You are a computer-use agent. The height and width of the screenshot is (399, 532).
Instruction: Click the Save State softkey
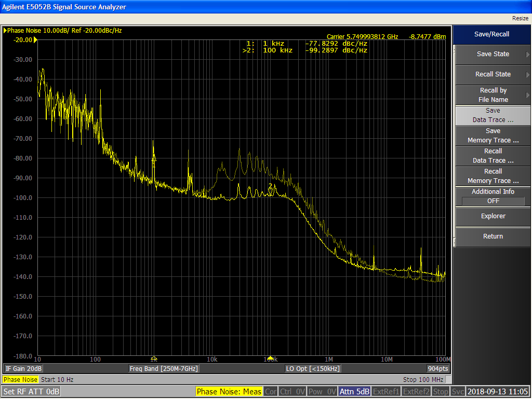[x=493, y=54]
